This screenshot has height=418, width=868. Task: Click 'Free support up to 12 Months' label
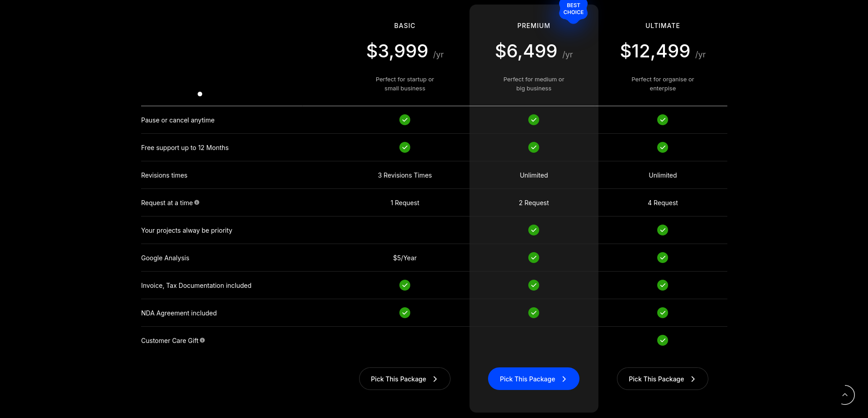185,148
